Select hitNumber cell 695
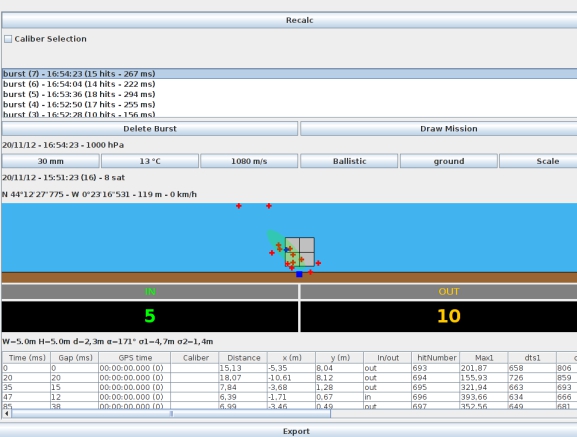This screenshot has width=577, height=437. click(x=436, y=387)
